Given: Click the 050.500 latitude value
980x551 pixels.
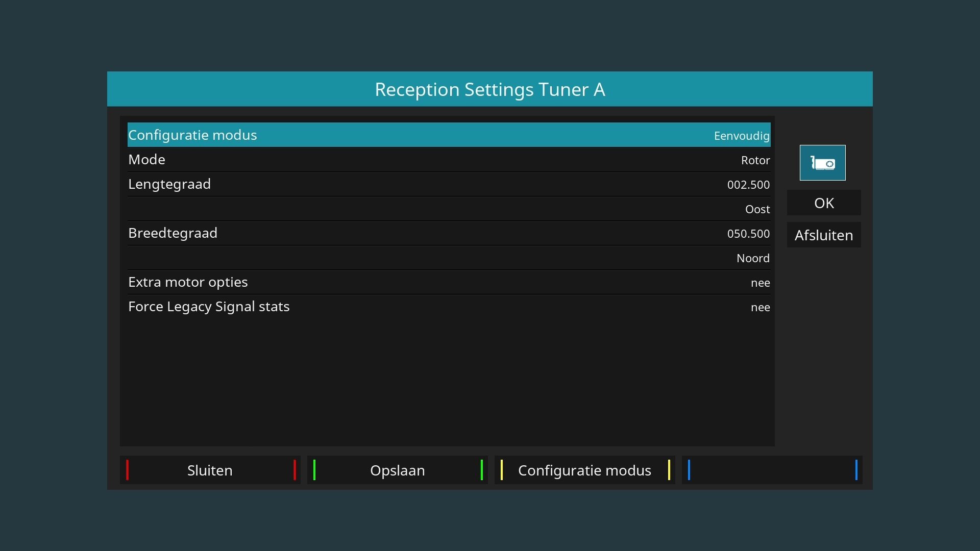Looking at the screenshot, I should pyautogui.click(x=748, y=234).
